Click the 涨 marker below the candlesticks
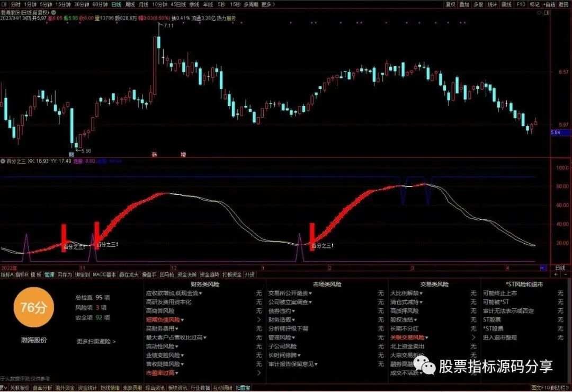Image resolution: width=572 pixels, height=392 pixels. pos(154,154)
